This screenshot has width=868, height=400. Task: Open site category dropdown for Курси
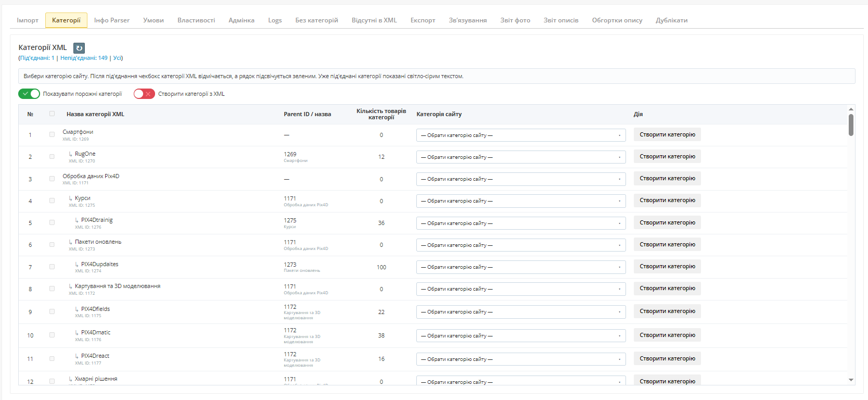521,201
